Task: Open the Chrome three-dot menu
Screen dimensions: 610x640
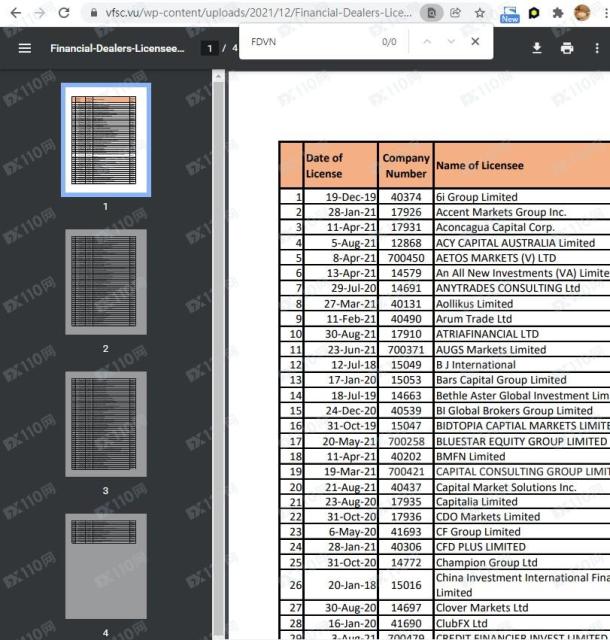Action: [605, 13]
